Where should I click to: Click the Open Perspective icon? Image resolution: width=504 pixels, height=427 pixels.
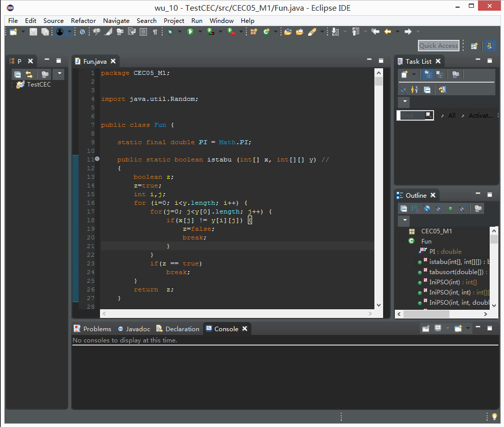click(474, 45)
